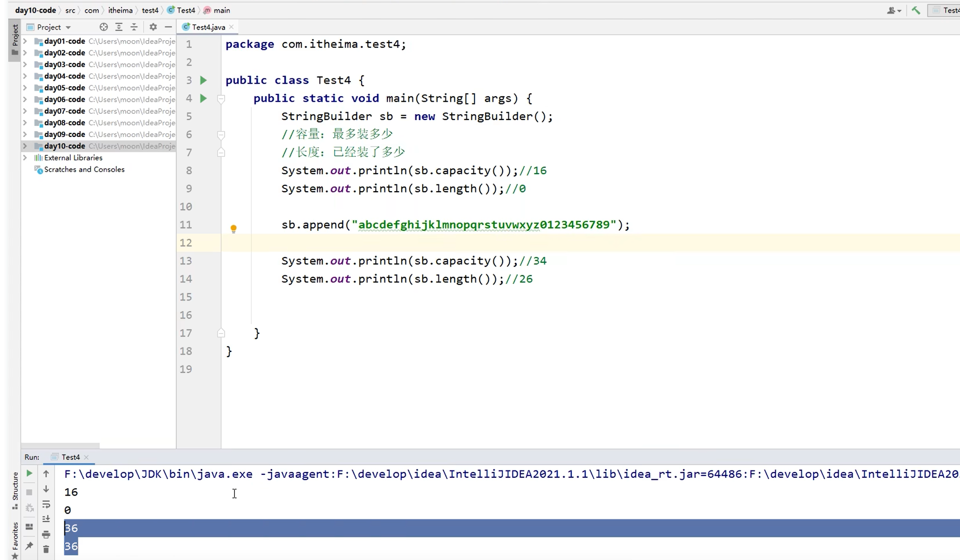Expand External Libraries tree node
This screenshot has width=960, height=560.
click(25, 158)
